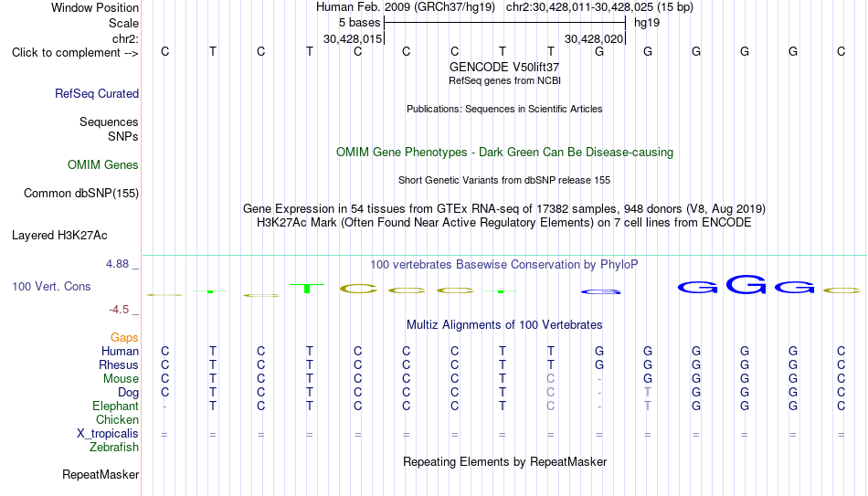Viewport: 868px width, 496px height.
Task: Select the Dog species row label
Action: (x=129, y=393)
